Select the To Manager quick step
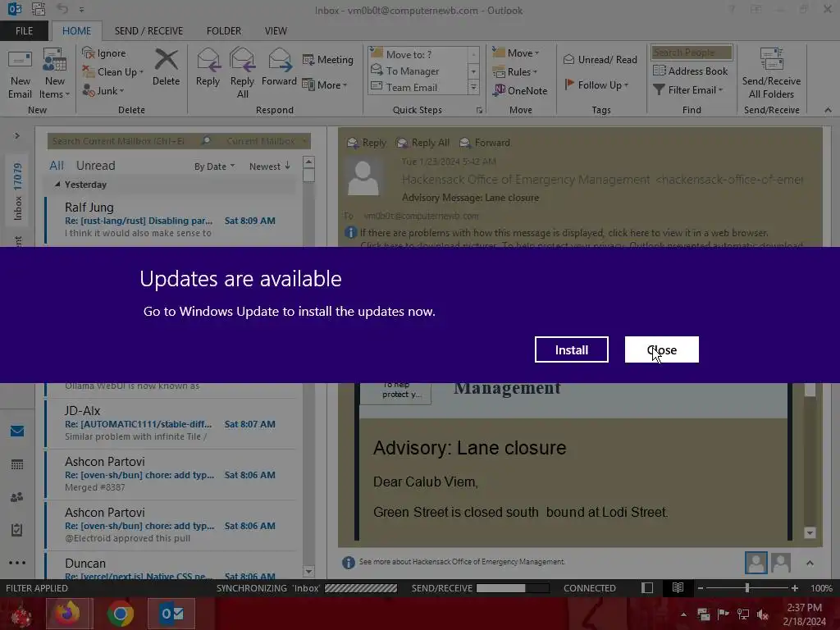The width and height of the screenshot is (840, 630). 418,71
